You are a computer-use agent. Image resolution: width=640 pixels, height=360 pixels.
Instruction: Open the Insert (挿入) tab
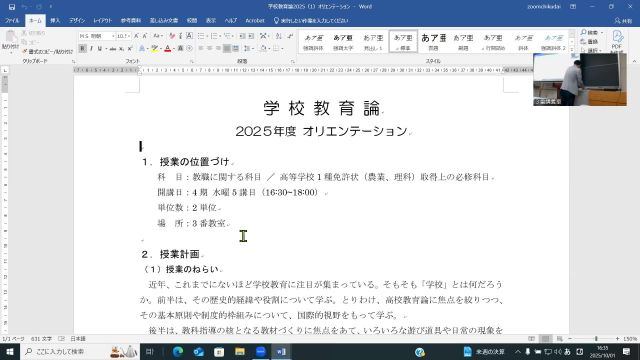pos(55,20)
